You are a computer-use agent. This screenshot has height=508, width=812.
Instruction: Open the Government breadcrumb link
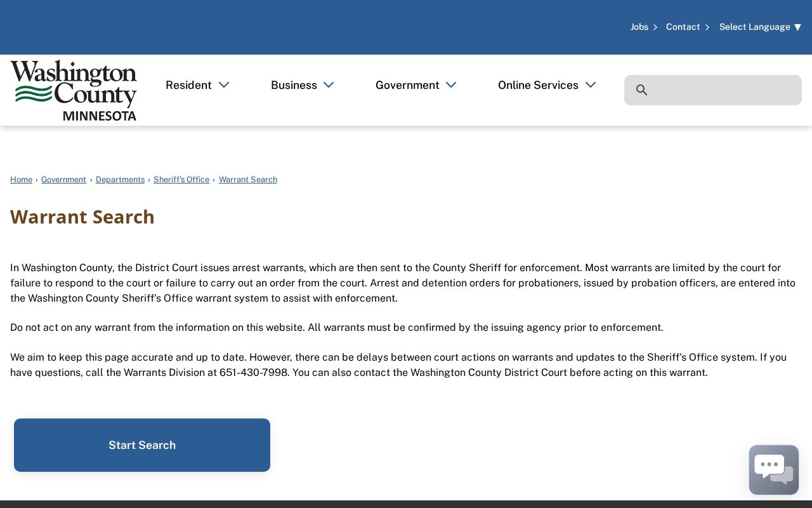63,180
